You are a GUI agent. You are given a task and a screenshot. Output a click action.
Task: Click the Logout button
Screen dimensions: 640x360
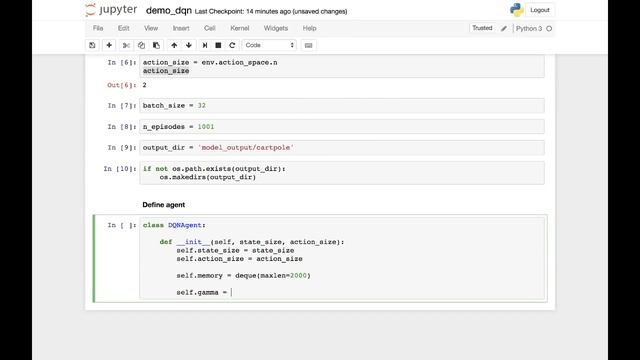[540, 10]
